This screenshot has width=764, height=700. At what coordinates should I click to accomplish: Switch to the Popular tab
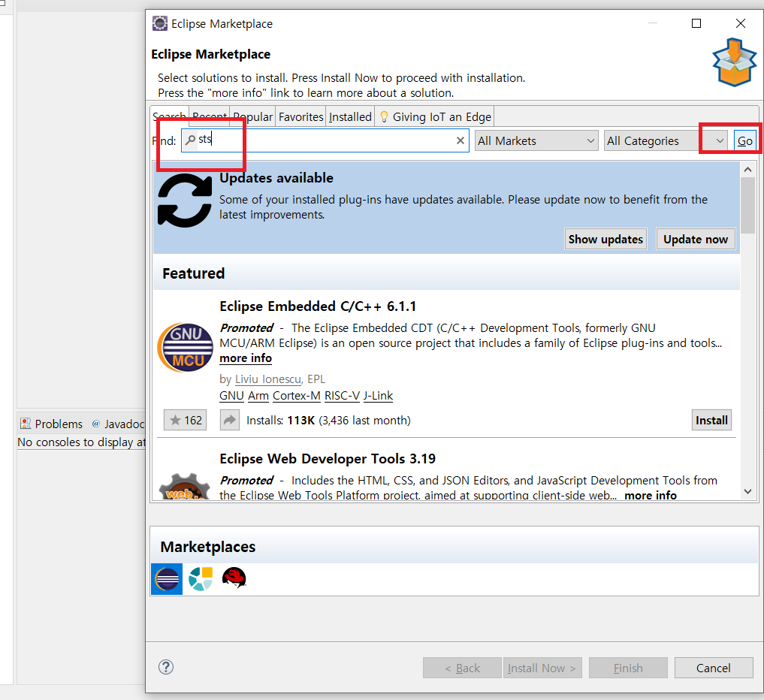click(x=253, y=117)
